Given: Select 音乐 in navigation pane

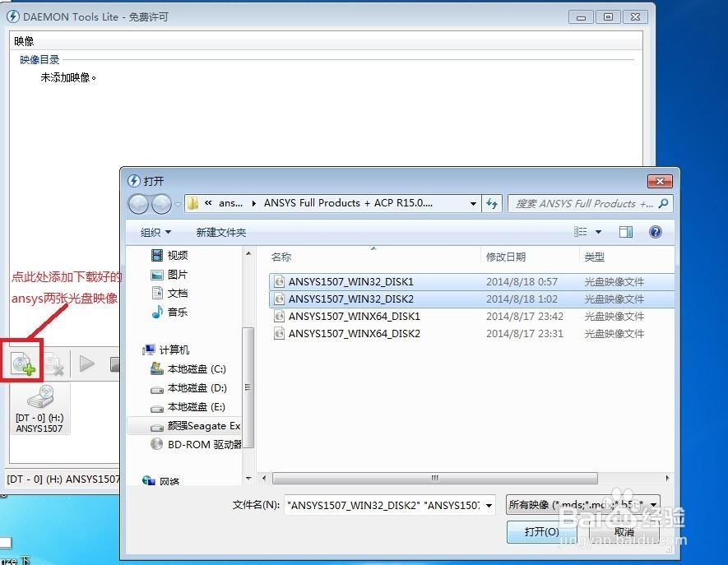Looking at the screenshot, I should 169,312.
